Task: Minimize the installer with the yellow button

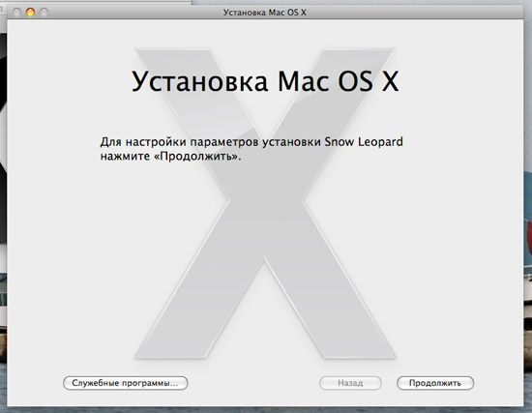Action: click(x=31, y=13)
